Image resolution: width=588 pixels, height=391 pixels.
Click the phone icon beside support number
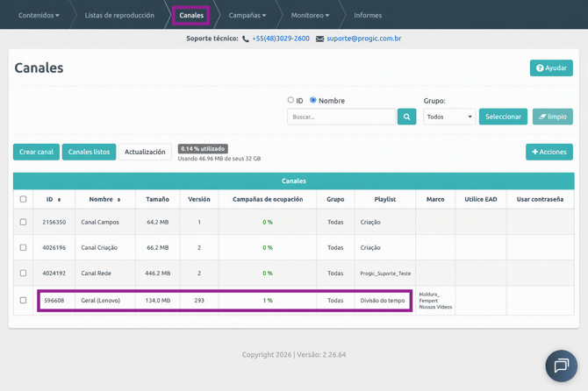click(x=246, y=39)
